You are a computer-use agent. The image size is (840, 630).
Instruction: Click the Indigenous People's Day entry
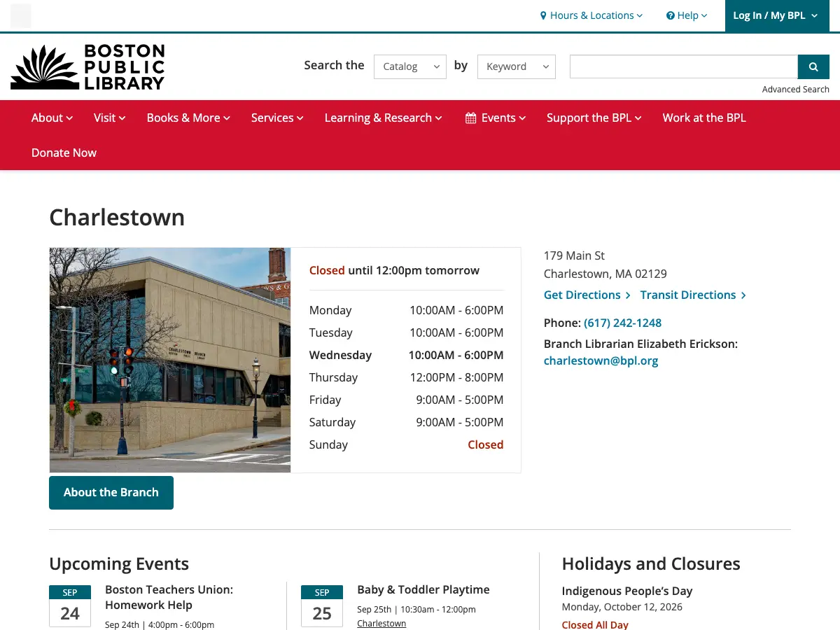coord(627,591)
